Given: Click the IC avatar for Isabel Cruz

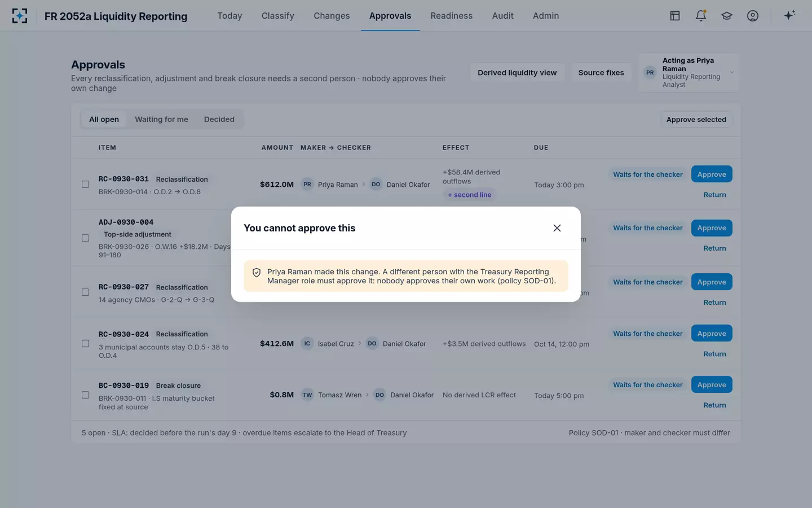Looking at the screenshot, I should click(307, 344).
